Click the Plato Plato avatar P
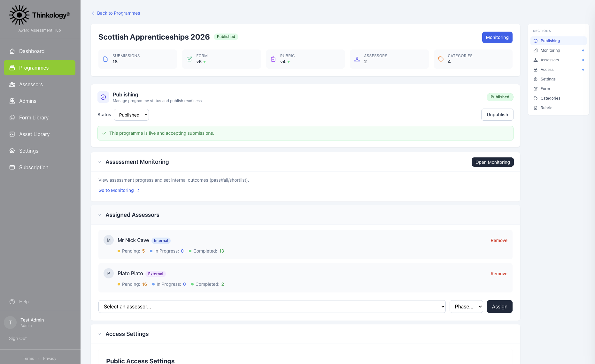 click(109, 273)
